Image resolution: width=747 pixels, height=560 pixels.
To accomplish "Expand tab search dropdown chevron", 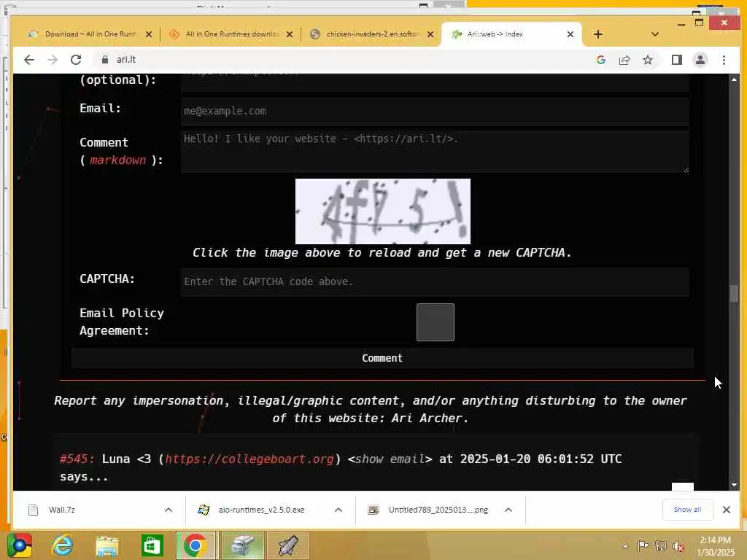I will click(x=654, y=34).
